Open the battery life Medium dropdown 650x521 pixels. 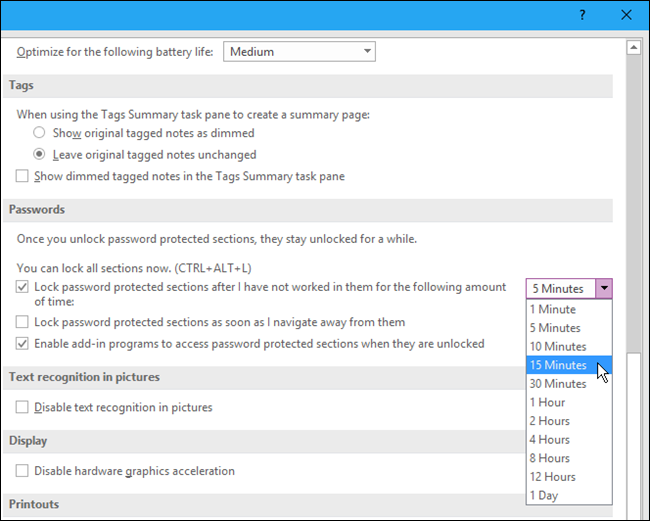click(x=300, y=52)
